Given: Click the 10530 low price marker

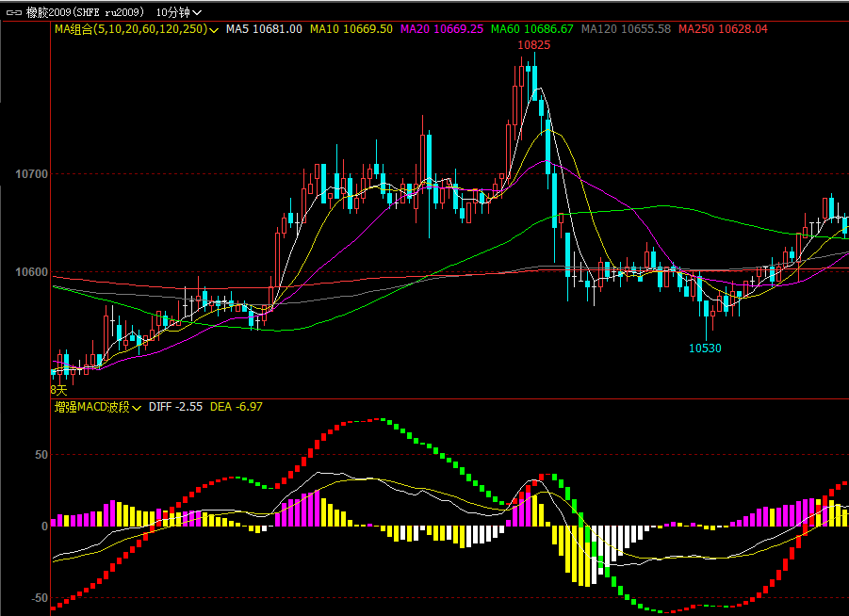Looking at the screenshot, I should (x=705, y=349).
